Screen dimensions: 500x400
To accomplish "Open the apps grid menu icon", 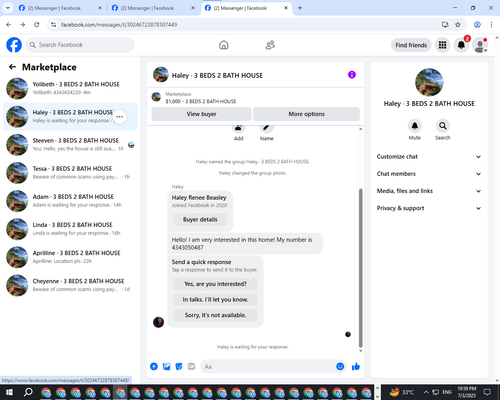I will click(442, 45).
